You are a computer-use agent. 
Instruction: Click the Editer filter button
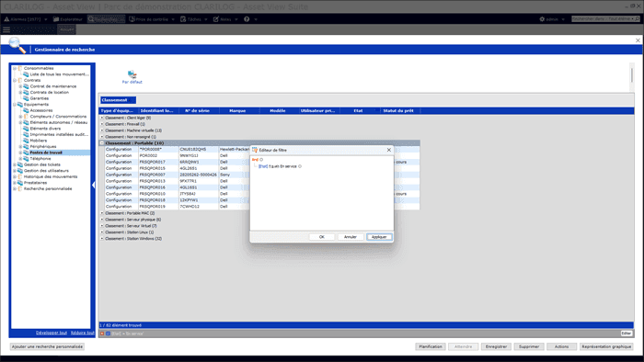tap(626, 334)
